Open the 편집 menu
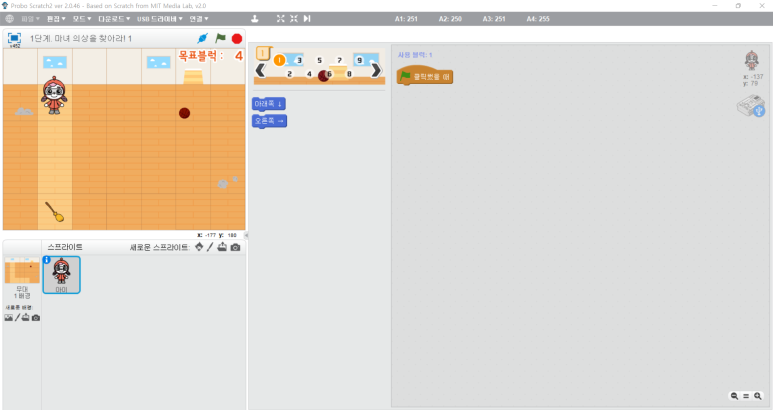Viewport: 773px width, 410px height. (x=56, y=19)
